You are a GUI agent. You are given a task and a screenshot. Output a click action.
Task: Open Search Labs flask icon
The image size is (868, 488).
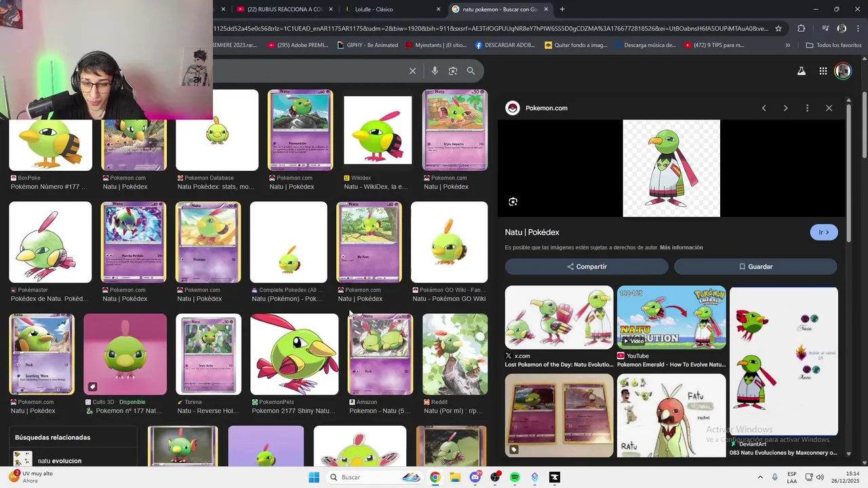click(801, 71)
